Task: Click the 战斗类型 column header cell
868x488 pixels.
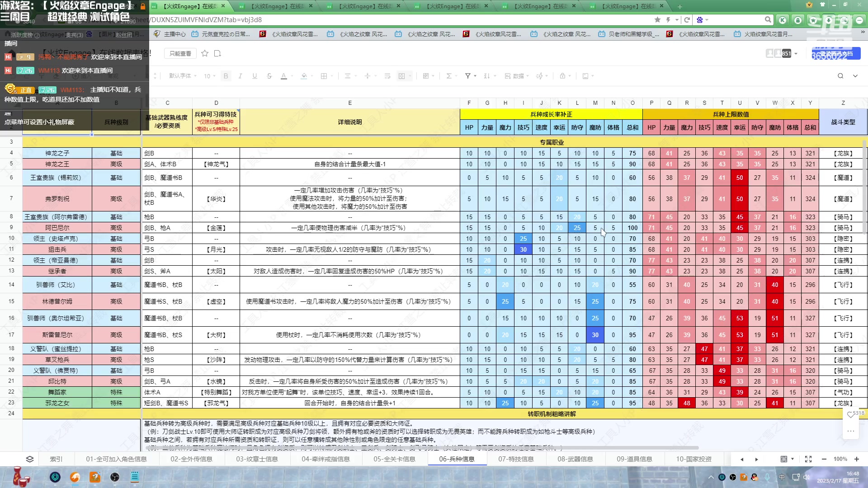Action: point(843,122)
